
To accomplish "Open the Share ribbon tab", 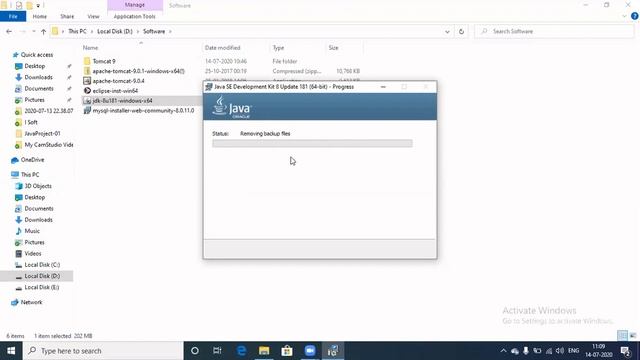I will pyautogui.click(x=67, y=16).
